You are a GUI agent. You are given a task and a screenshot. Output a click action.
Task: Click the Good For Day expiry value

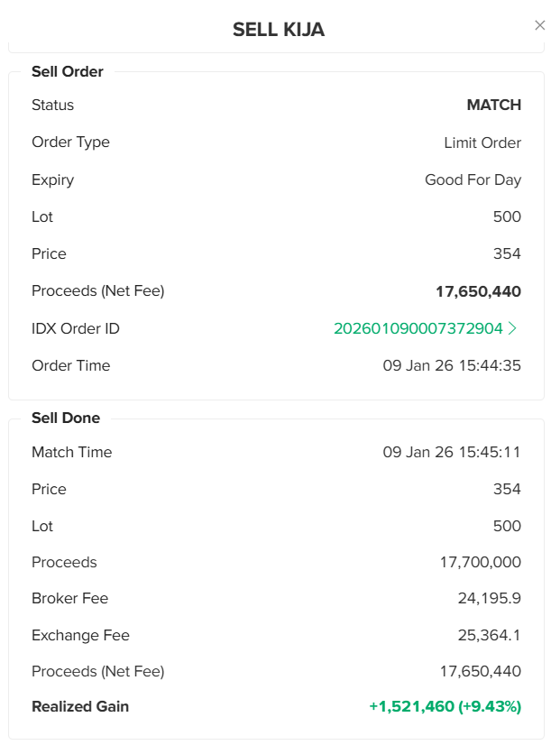473,179
